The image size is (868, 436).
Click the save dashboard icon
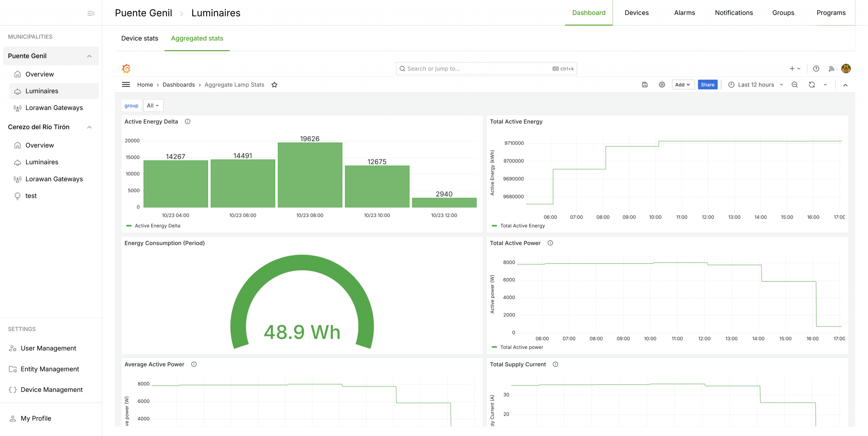(x=645, y=85)
